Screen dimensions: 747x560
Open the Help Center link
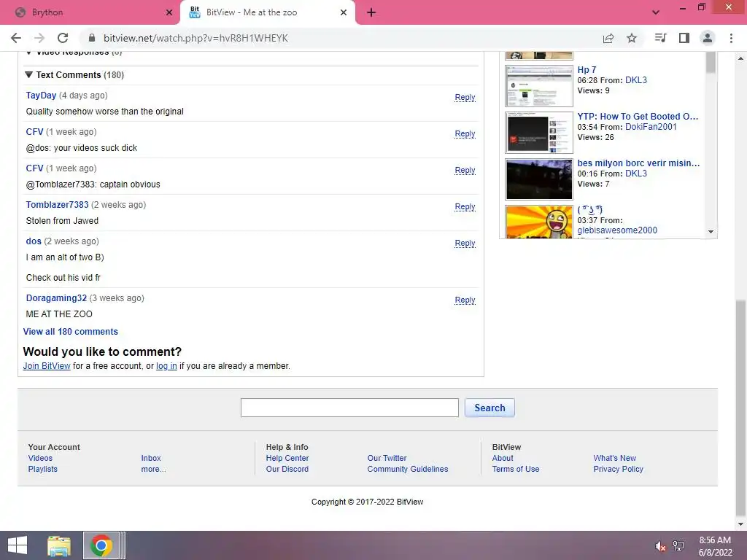287,458
